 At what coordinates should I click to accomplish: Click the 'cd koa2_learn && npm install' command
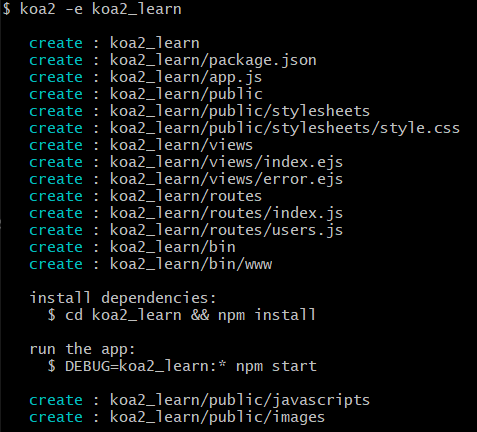[x=190, y=315]
